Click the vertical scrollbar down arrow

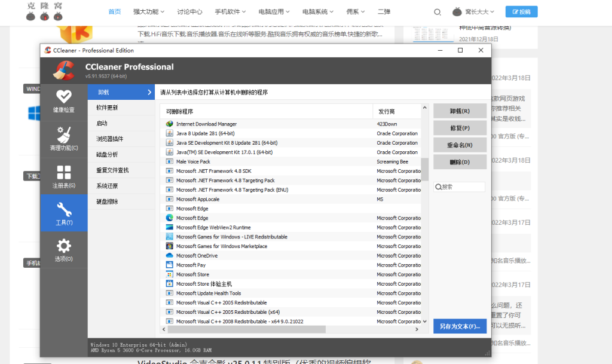tap(425, 322)
